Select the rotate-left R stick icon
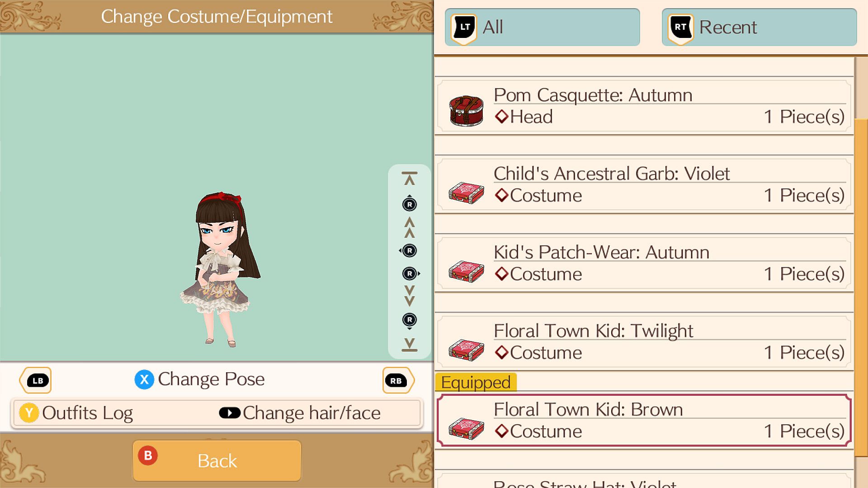The height and width of the screenshot is (488, 868). [x=409, y=251]
